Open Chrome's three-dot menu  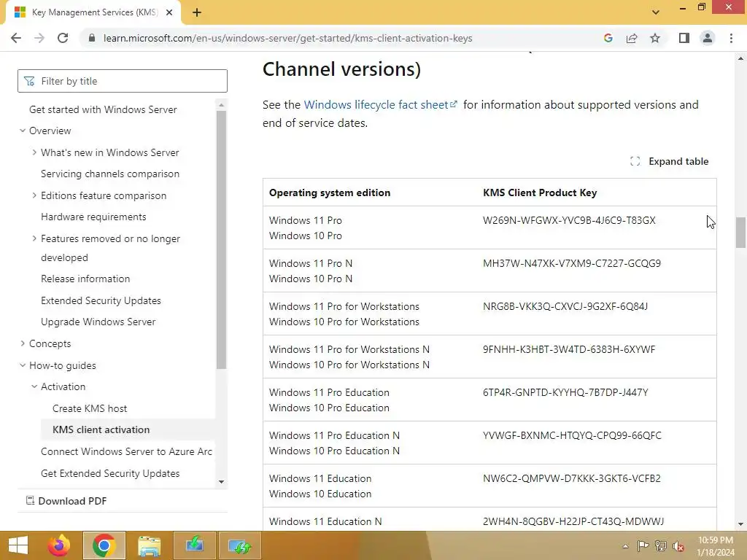click(x=731, y=38)
